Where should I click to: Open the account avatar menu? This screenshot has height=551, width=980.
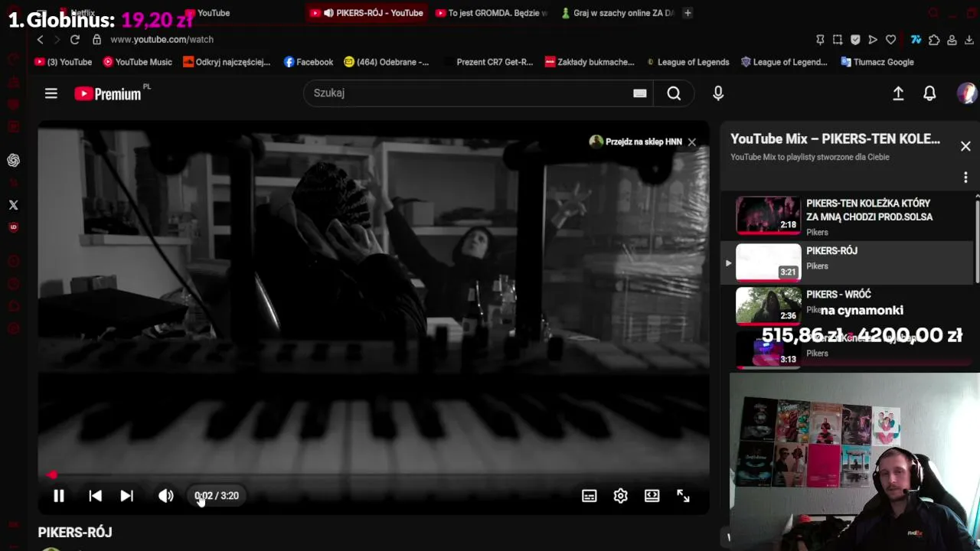coord(967,93)
